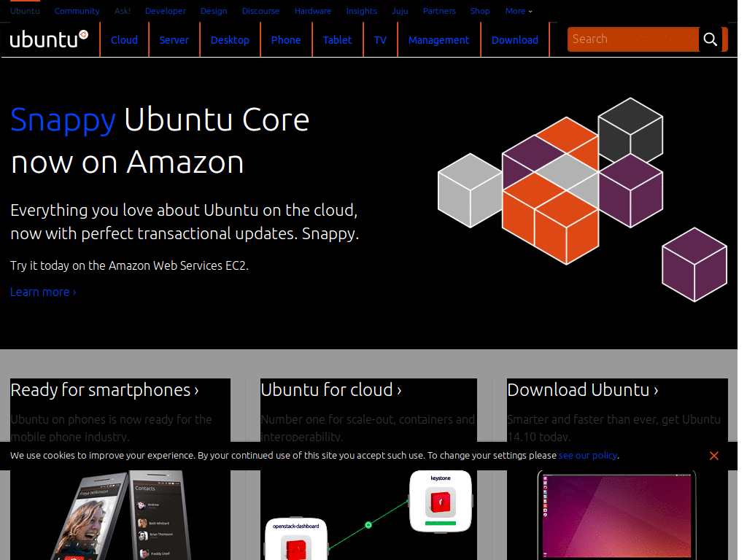The width and height of the screenshot is (747, 560).
Task: Select Community in the top bar
Action: 77,11
